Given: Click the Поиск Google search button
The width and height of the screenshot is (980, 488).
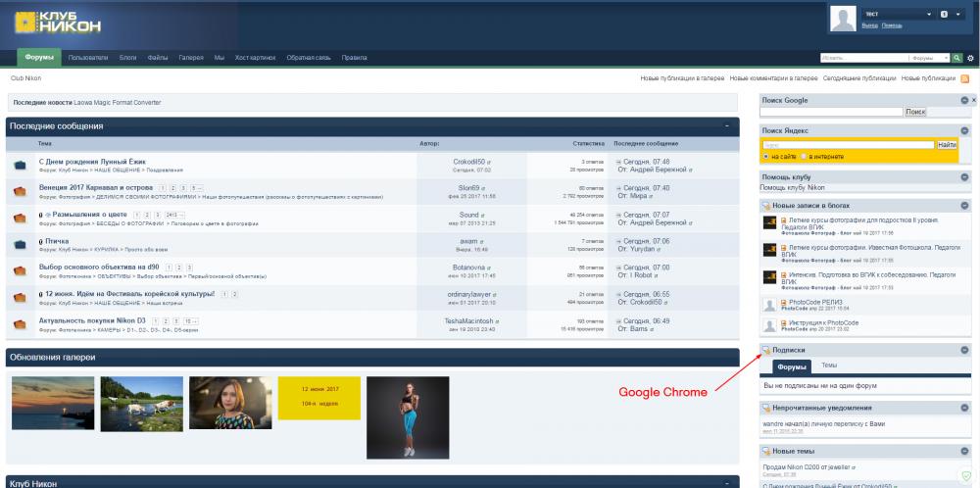Looking at the screenshot, I should click(x=915, y=112).
